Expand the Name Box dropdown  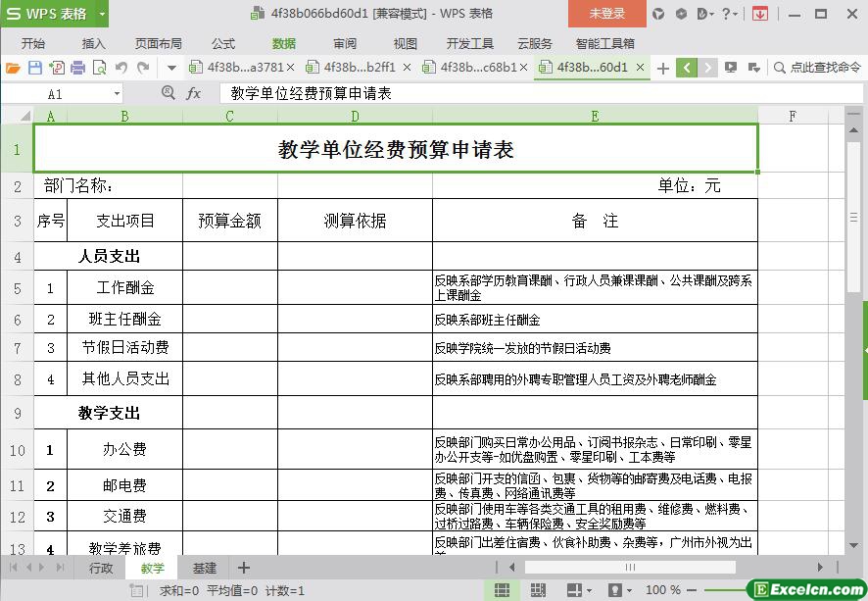117,94
